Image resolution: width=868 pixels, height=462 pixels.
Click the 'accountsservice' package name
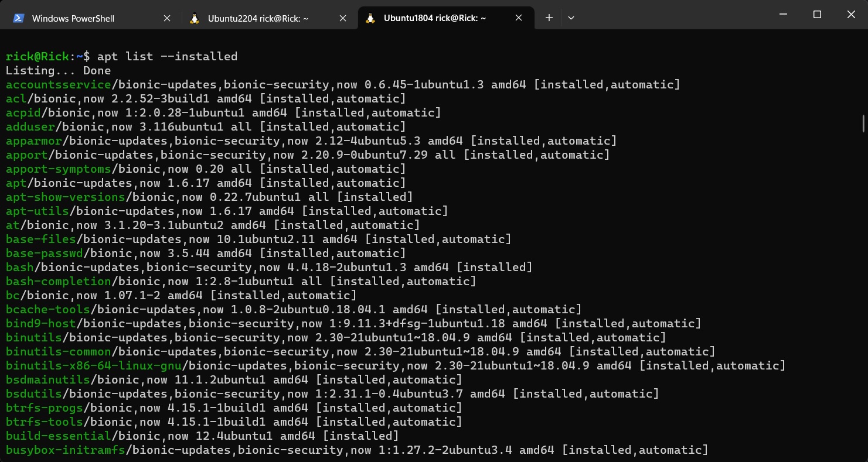59,85
